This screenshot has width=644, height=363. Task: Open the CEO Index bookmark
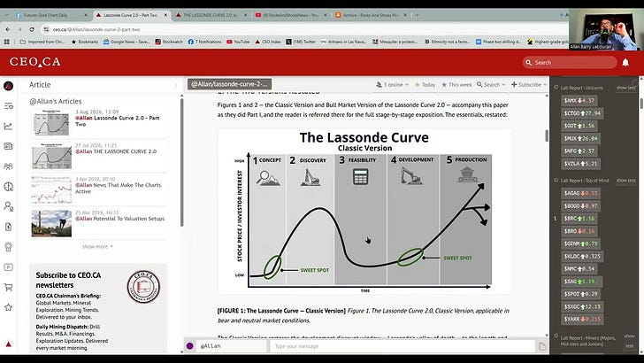tap(268, 42)
